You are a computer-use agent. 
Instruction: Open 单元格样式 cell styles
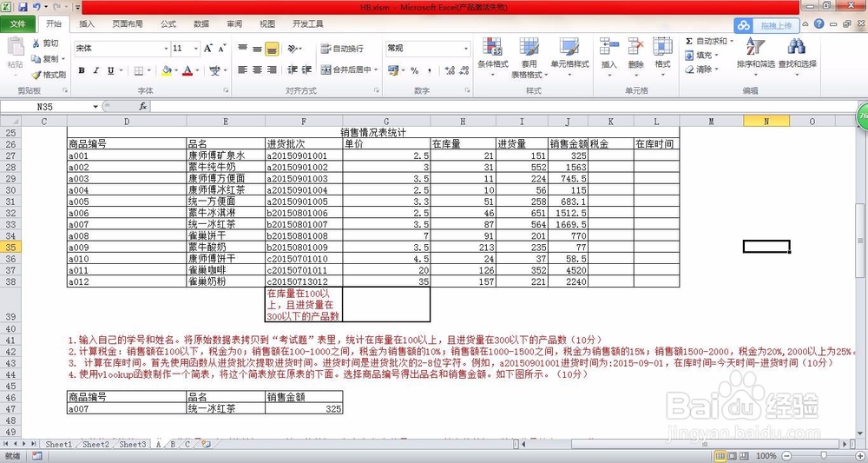569,57
